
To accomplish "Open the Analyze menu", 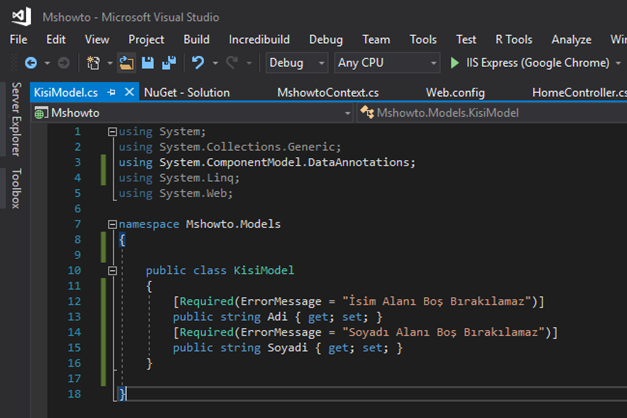I will click(x=571, y=40).
